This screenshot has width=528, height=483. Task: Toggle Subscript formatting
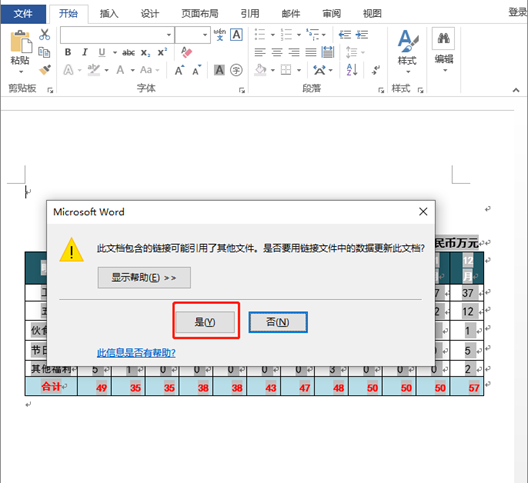145,53
